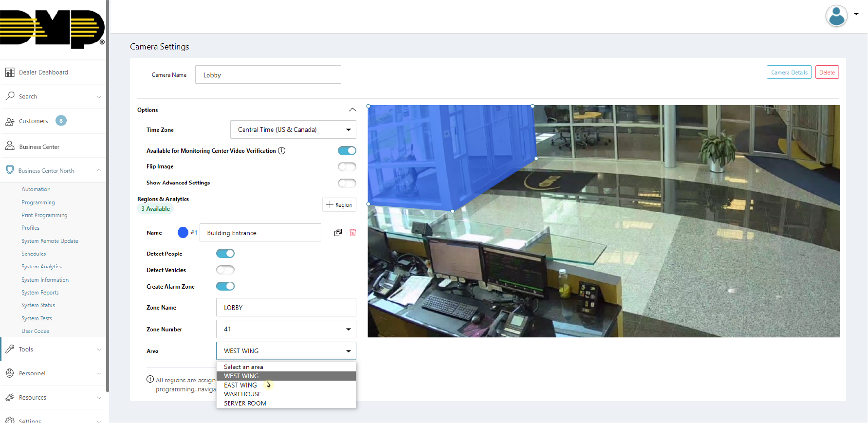
Task: Turn on Detect Vehicles switch
Action: coord(225,270)
